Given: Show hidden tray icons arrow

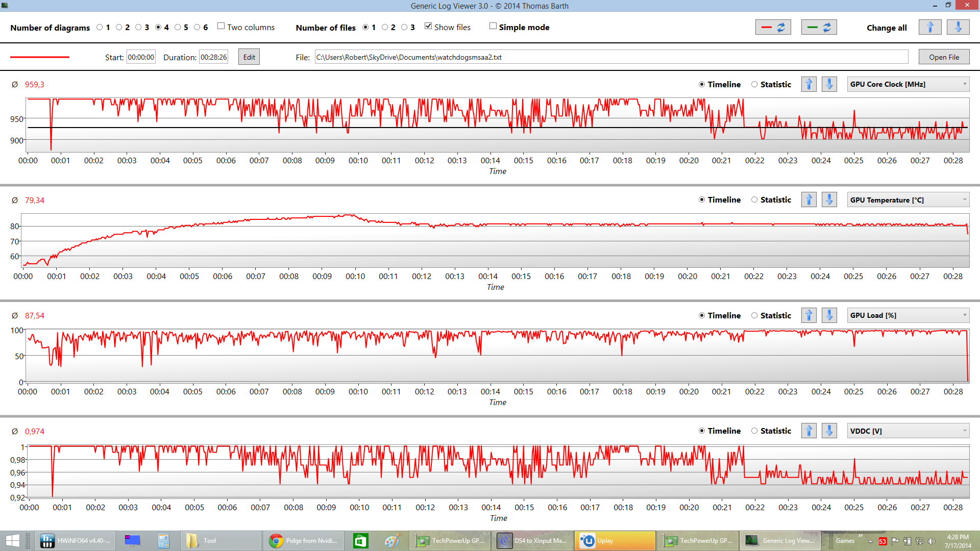Looking at the screenshot, I should coord(870,541).
